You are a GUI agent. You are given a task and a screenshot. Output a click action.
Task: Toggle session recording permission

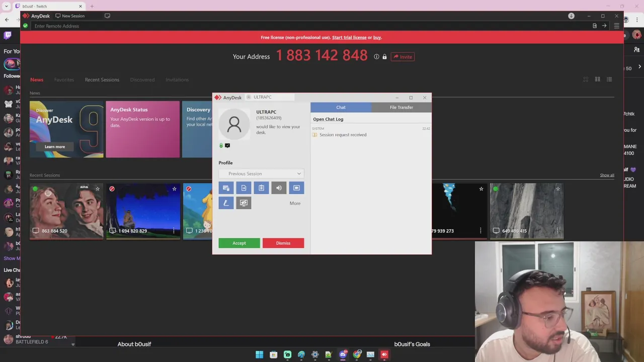coord(296,188)
